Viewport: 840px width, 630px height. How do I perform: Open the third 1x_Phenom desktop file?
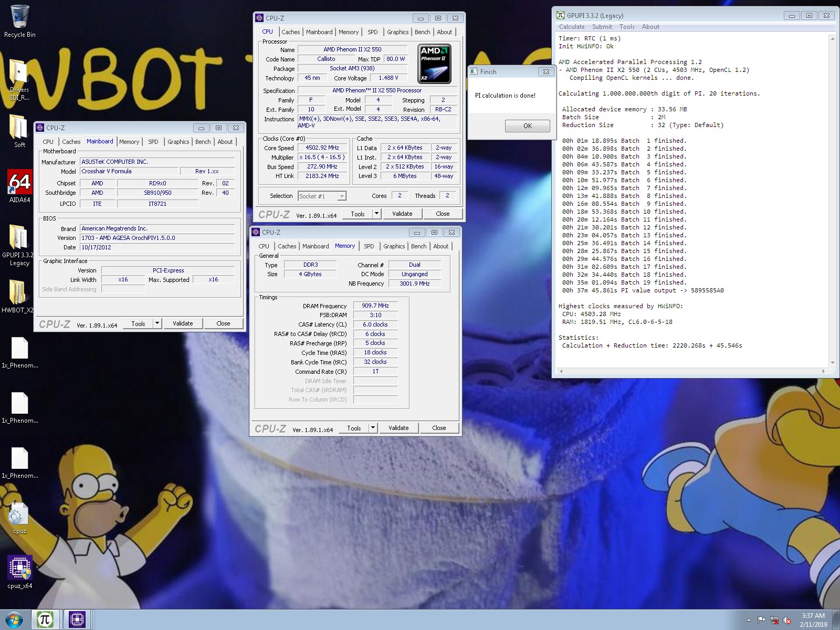point(19,462)
